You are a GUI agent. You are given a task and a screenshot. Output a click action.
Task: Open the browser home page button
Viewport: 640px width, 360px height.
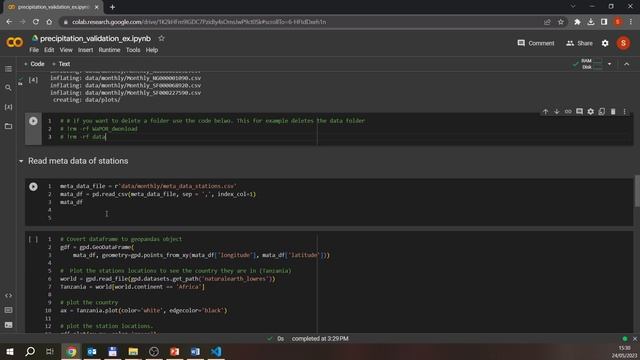49,22
